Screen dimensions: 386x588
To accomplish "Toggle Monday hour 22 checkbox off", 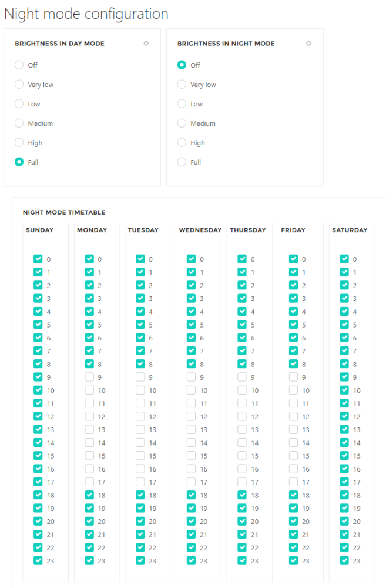I will (89, 548).
